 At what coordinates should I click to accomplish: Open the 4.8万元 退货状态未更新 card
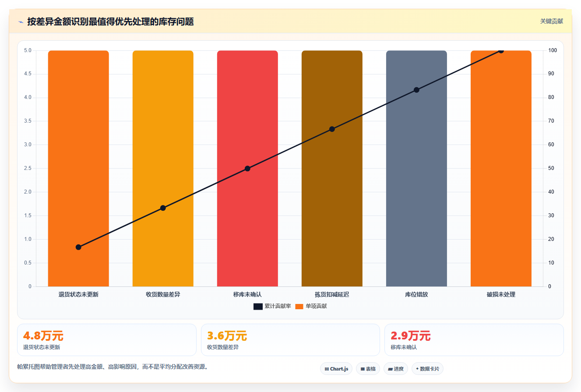[x=107, y=340]
